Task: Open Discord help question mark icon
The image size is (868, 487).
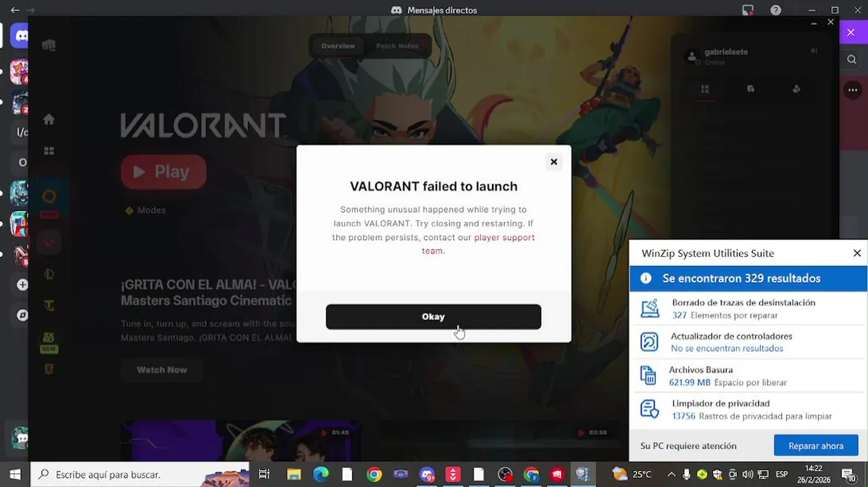Action: (x=776, y=10)
